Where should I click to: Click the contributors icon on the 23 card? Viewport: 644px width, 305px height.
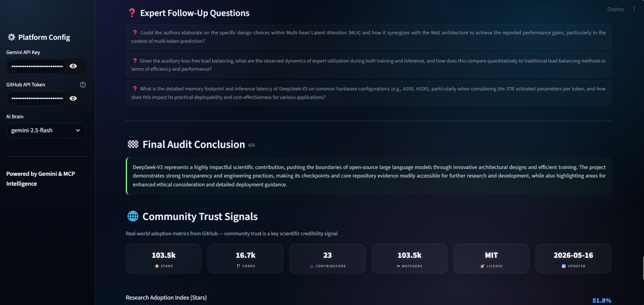click(312, 266)
